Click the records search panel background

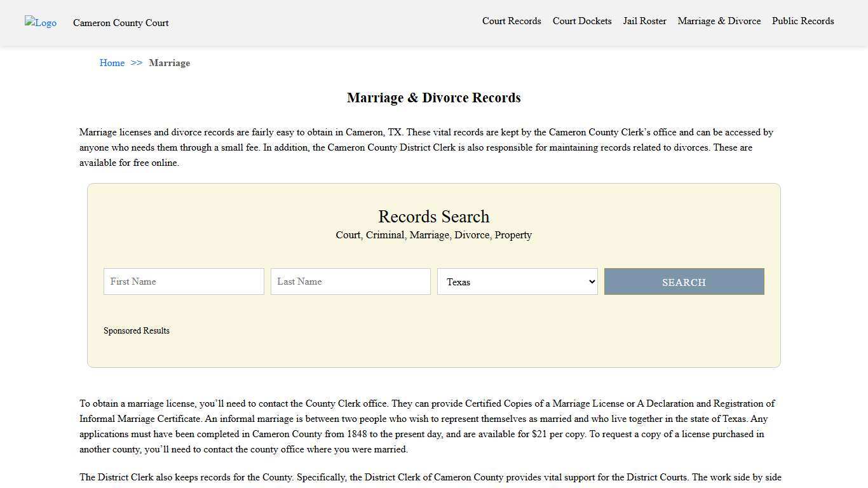click(433, 349)
